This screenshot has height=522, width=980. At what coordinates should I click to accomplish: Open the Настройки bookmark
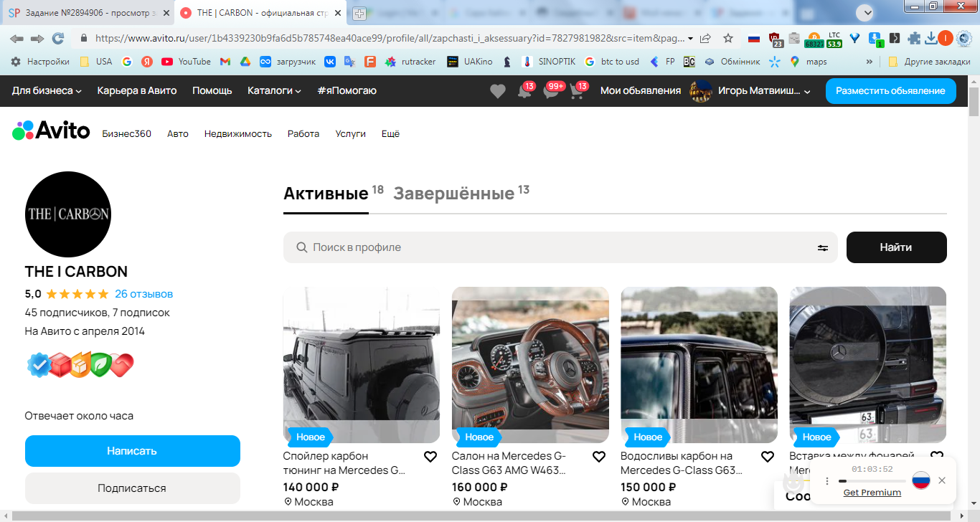click(x=40, y=62)
